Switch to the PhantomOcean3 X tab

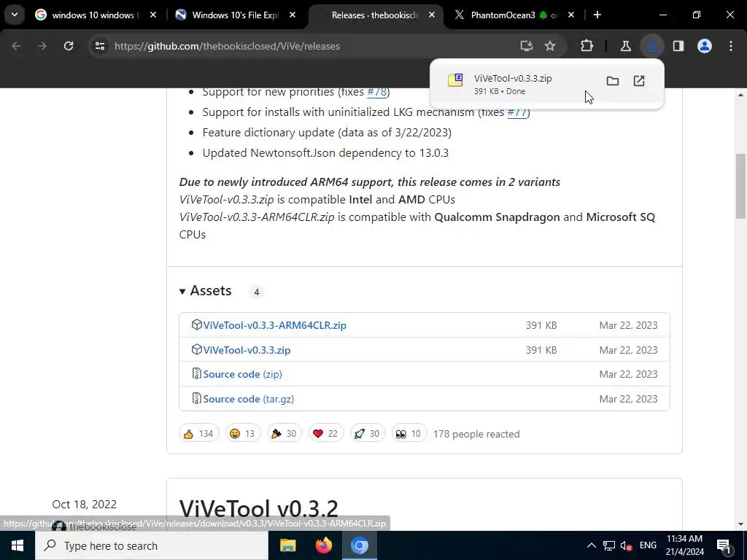coord(514,15)
